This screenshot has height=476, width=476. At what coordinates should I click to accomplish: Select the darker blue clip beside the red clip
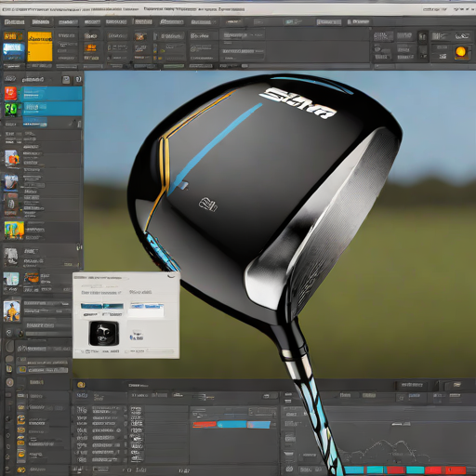point(231,425)
